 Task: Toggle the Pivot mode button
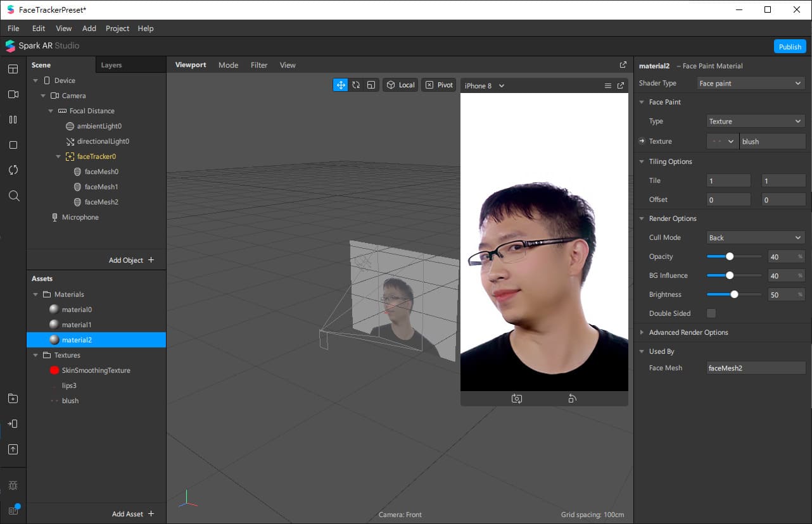pos(439,85)
